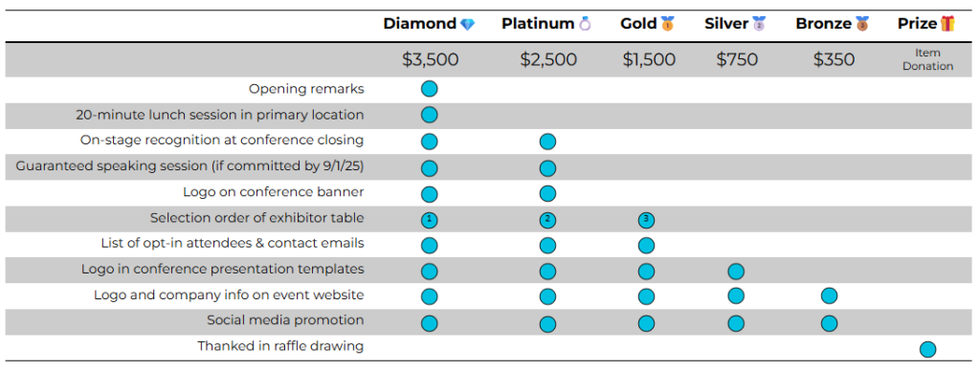Click the Logo on conference banner label
Screen dimensions: 980x371
(274, 192)
